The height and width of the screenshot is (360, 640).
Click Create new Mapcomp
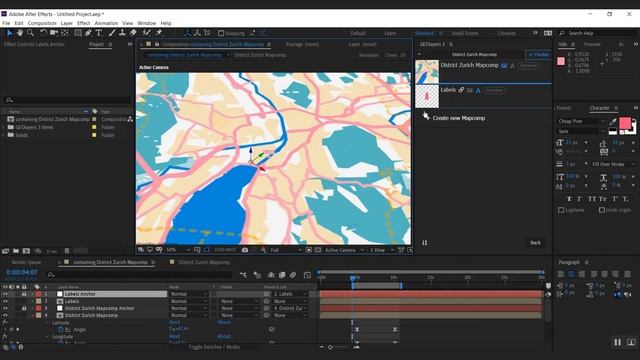pyautogui.click(x=458, y=118)
